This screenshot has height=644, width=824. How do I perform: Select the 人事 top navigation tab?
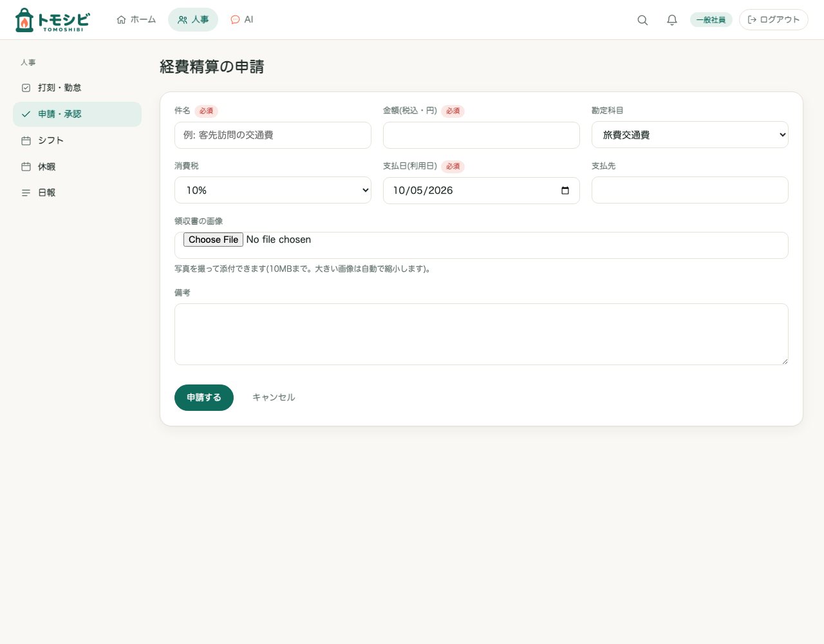point(193,20)
